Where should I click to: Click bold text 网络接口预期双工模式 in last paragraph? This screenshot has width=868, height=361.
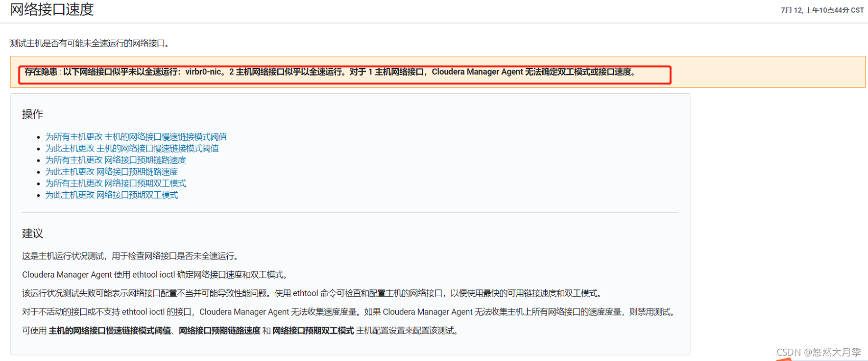click(x=313, y=331)
